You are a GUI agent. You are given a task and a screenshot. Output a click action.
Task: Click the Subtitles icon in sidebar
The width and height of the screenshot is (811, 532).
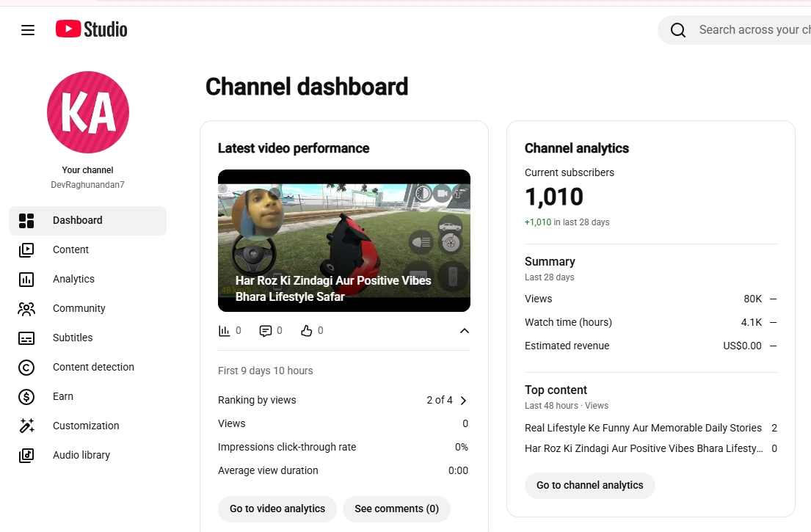26,338
